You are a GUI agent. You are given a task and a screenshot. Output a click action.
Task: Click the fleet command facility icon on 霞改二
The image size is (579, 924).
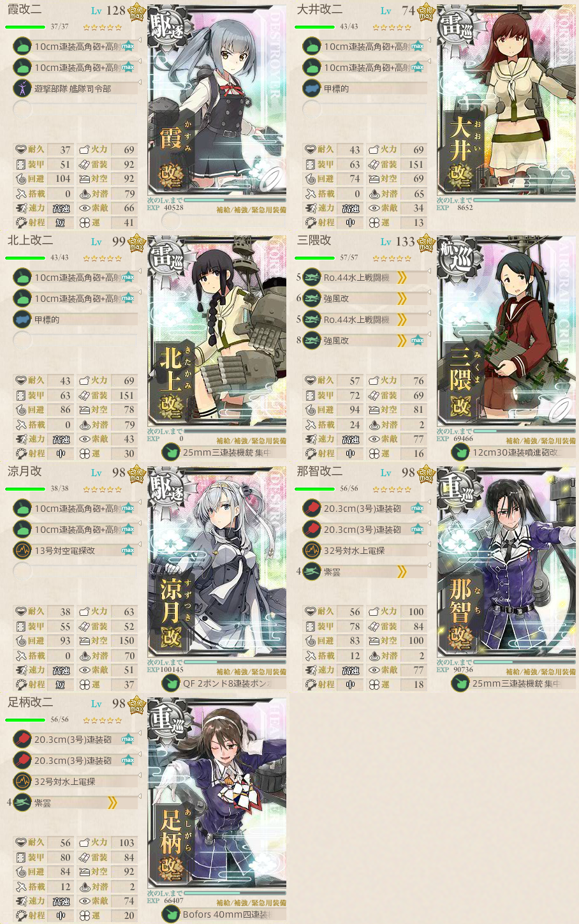[22, 89]
